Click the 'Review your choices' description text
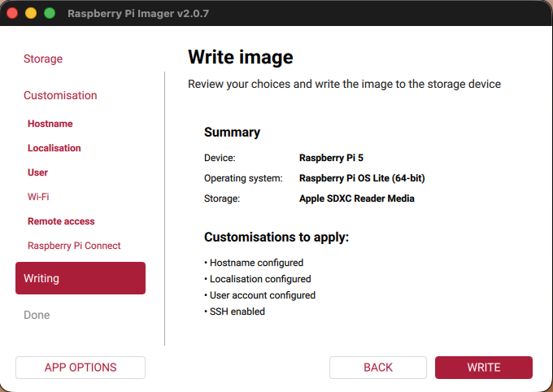This screenshot has width=553, height=392. coord(344,84)
